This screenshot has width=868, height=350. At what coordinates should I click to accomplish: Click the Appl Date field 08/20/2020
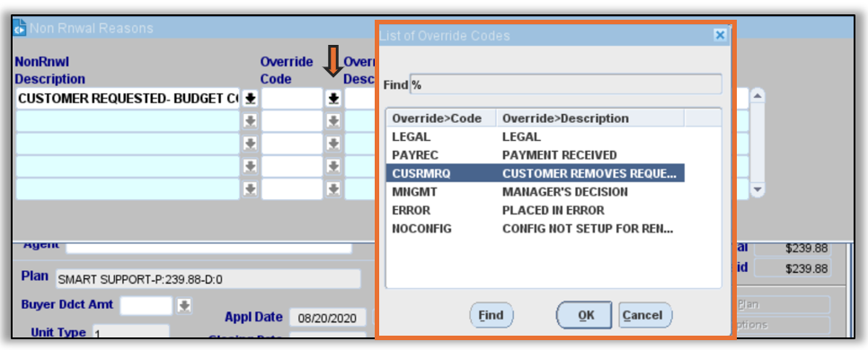pyautogui.click(x=328, y=318)
